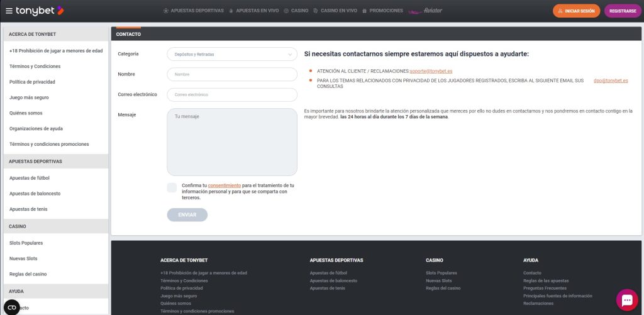Open footer link Política de privacidad
The height and width of the screenshot is (315, 644).
182,289
